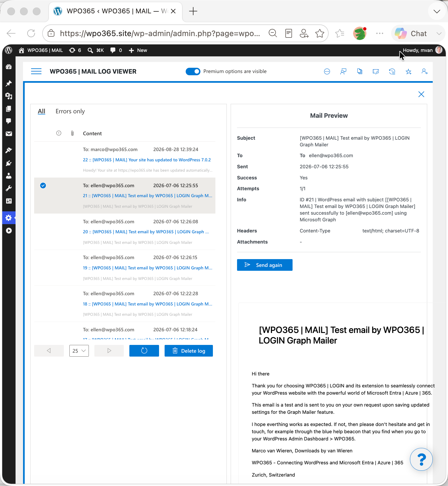Image resolution: width=448 pixels, height=486 pixels.
Task: Click the copy documents icon in WPO365 header
Action: [360, 72]
